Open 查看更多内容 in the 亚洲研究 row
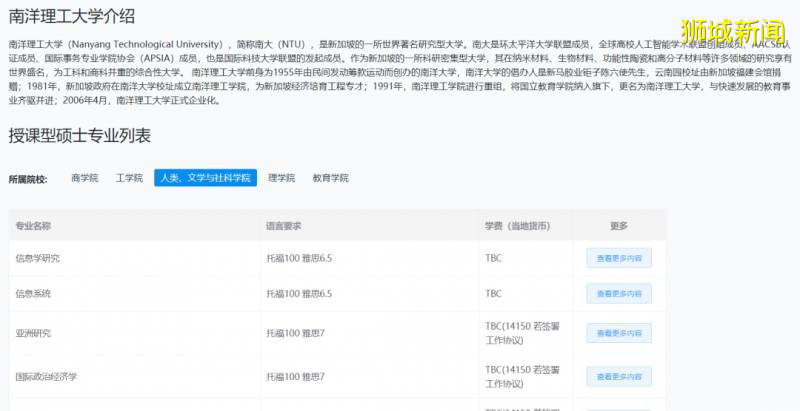 [618, 333]
